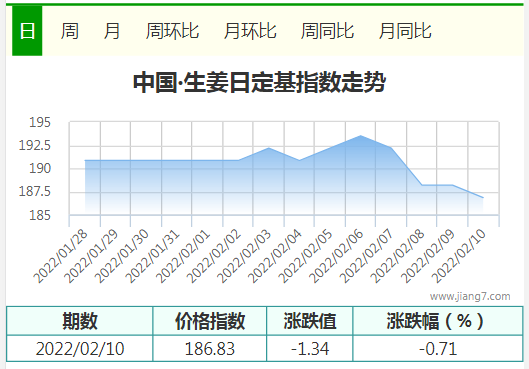Click the 2022/02/02 x-axis date label

[x=214, y=256]
